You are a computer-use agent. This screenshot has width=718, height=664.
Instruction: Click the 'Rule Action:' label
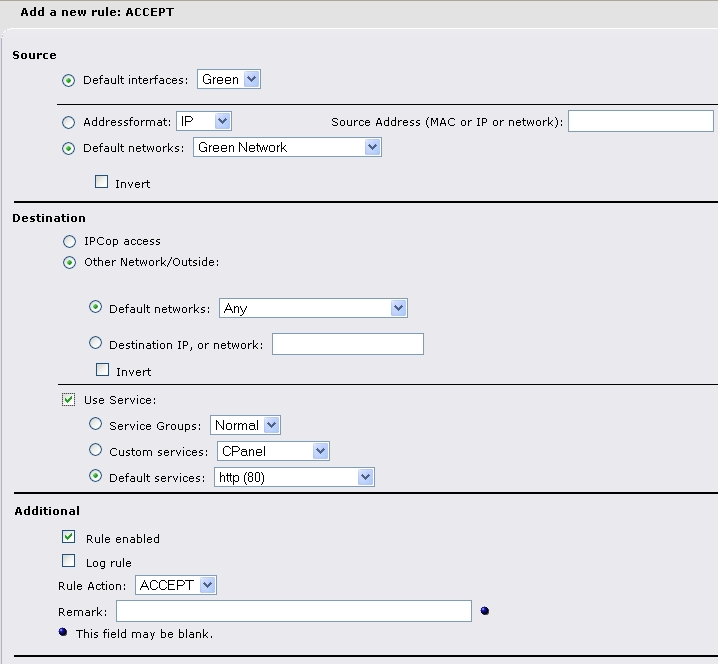tap(92, 586)
